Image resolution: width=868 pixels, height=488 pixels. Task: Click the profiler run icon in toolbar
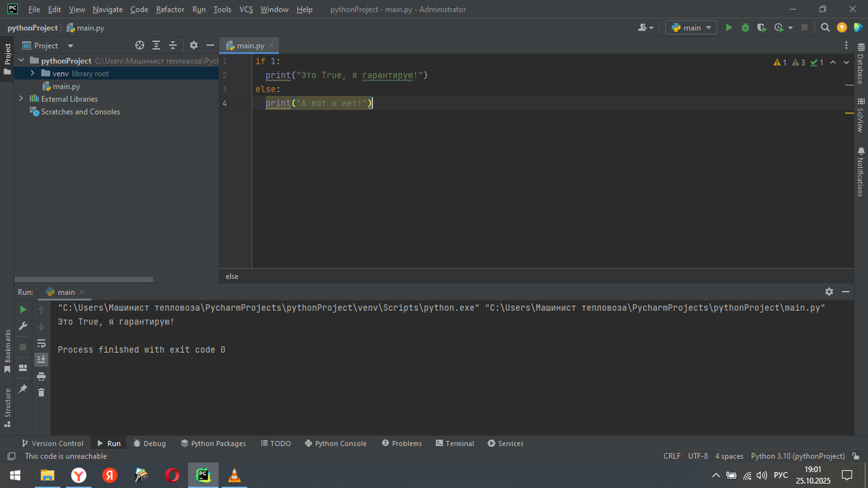[778, 27]
